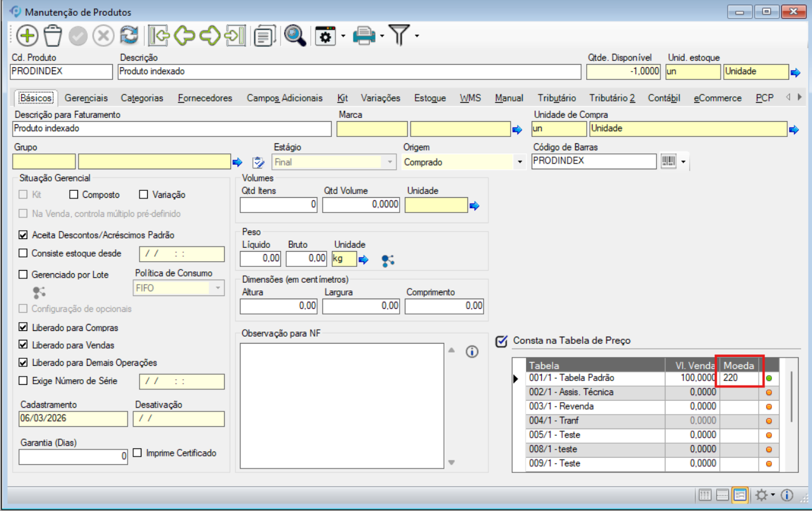
Task: Toggle Gerenciado por Lote checkbox
Action: pos(23,275)
